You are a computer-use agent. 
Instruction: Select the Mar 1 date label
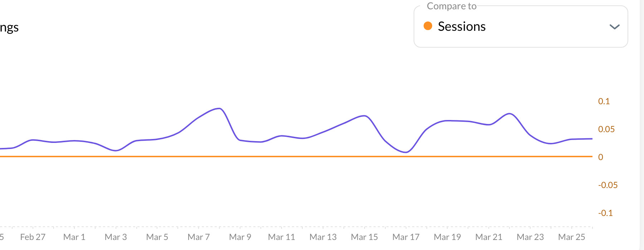coord(74,237)
